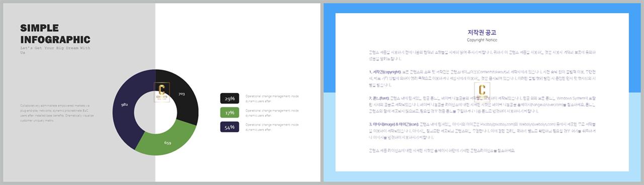Image resolution: width=644 pixels, height=185 pixels.
Task: Click the intro paragraph under Copyright Notice
Action: pos(482,55)
